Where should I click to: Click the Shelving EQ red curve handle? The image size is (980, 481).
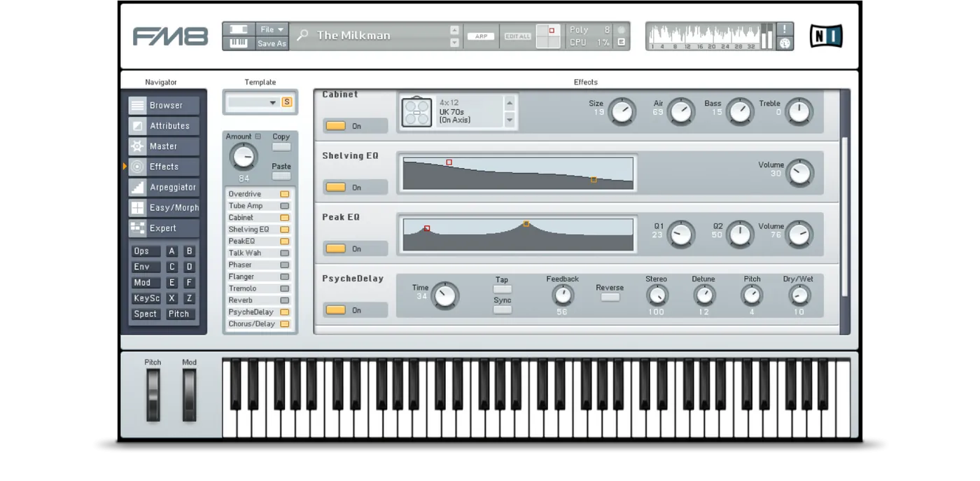[x=449, y=162]
